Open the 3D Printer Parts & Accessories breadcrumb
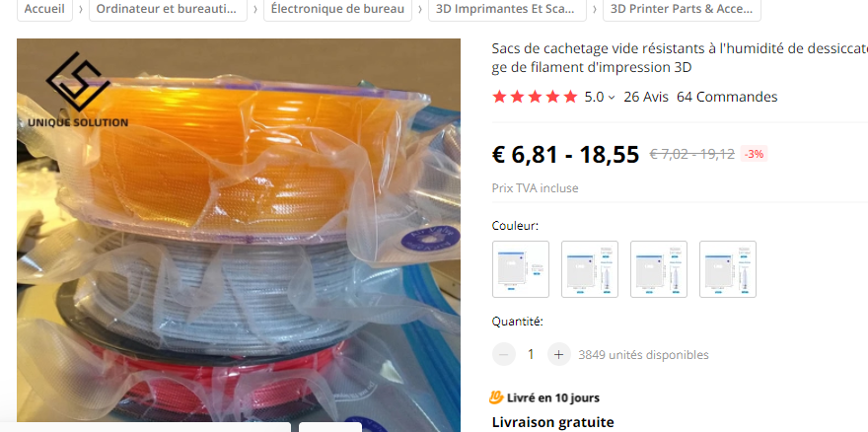This screenshot has width=868, height=432. click(x=682, y=10)
